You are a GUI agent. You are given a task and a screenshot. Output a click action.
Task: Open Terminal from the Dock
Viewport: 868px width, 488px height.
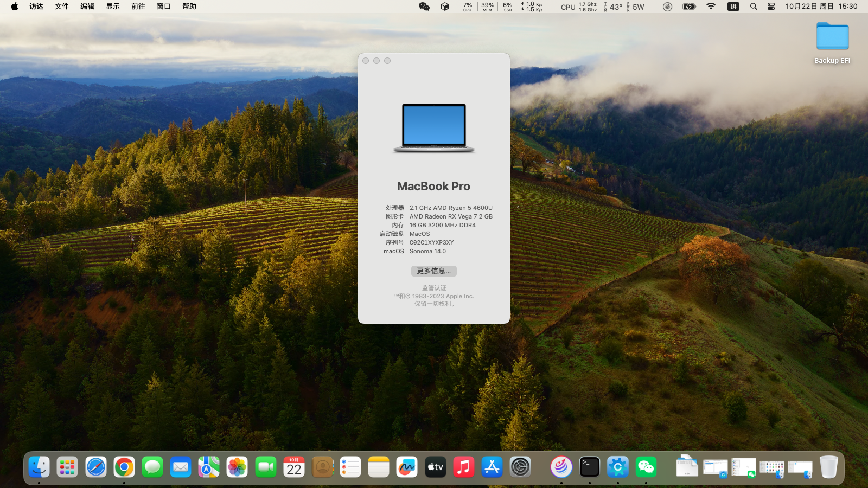[x=590, y=467]
